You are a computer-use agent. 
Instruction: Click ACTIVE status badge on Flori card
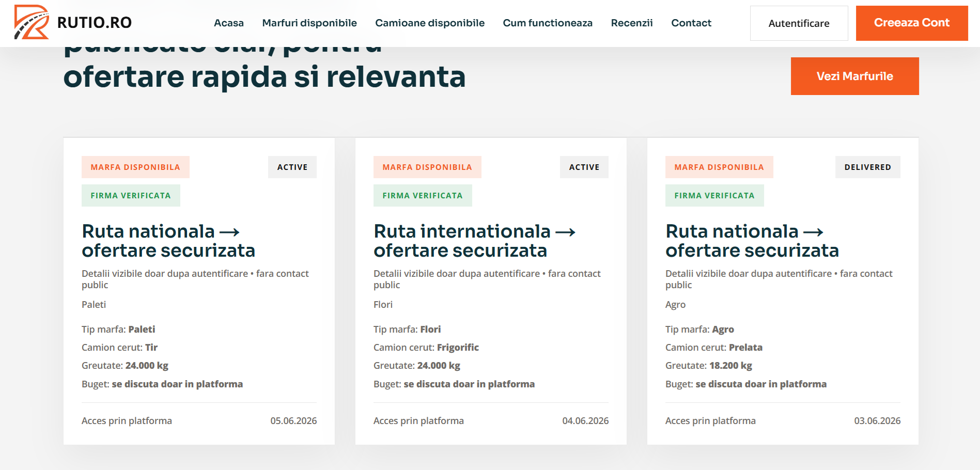tap(584, 167)
